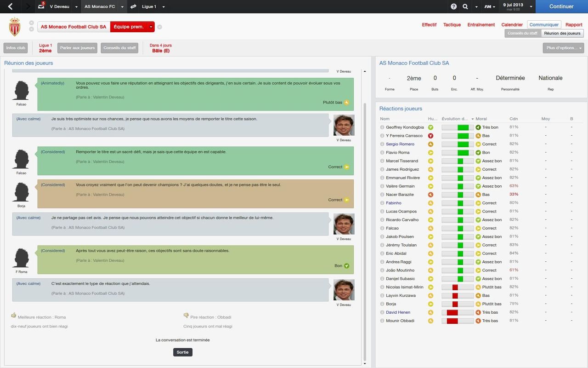Click the Bon icon in F Roma's reply
This screenshot has width=588, height=368.
(x=347, y=266)
